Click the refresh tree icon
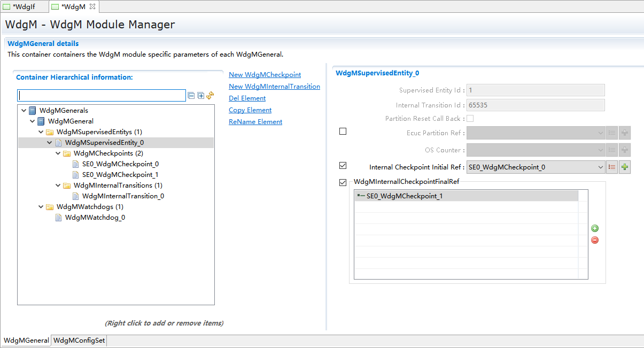The width and height of the screenshot is (644, 348). pyautogui.click(x=210, y=96)
